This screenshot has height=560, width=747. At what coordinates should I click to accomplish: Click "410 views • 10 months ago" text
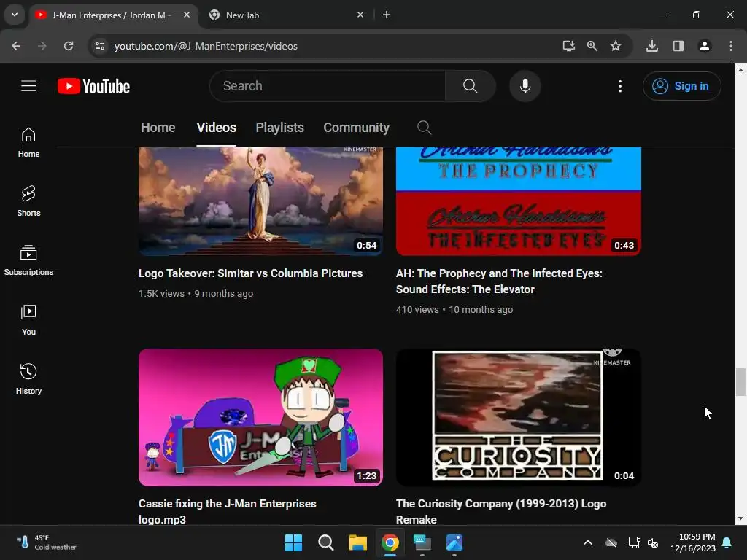pyautogui.click(x=454, y=309)
